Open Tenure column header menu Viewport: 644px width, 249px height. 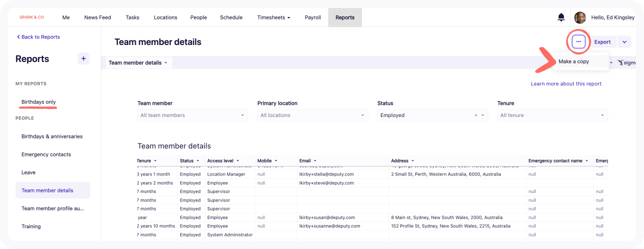(x=155, y=161)
